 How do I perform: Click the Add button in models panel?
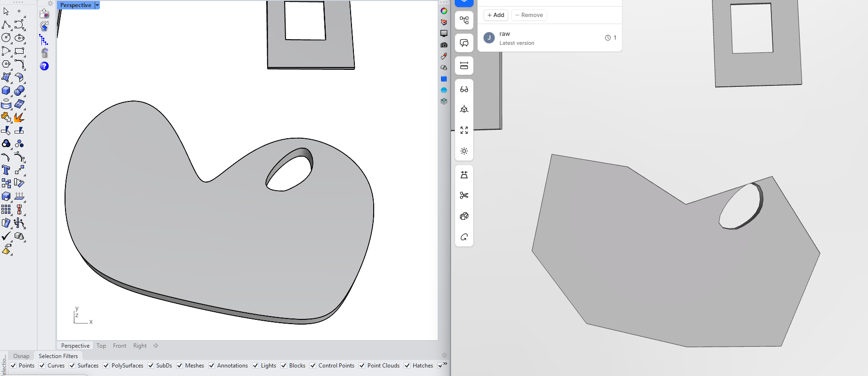[x=496, y=15]
